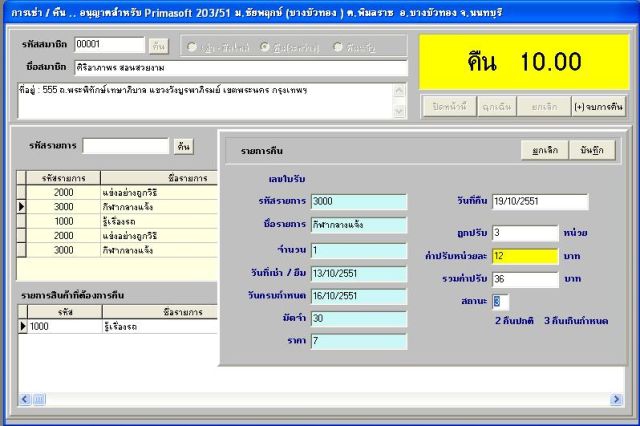Click the วันที่คืน date field
This screenshot has width=640, height=426.
coord(539,202)
